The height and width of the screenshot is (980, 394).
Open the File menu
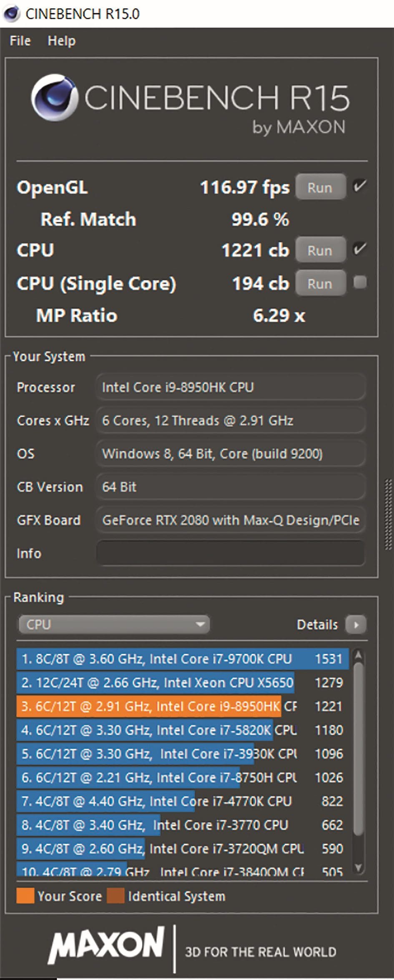20,41
